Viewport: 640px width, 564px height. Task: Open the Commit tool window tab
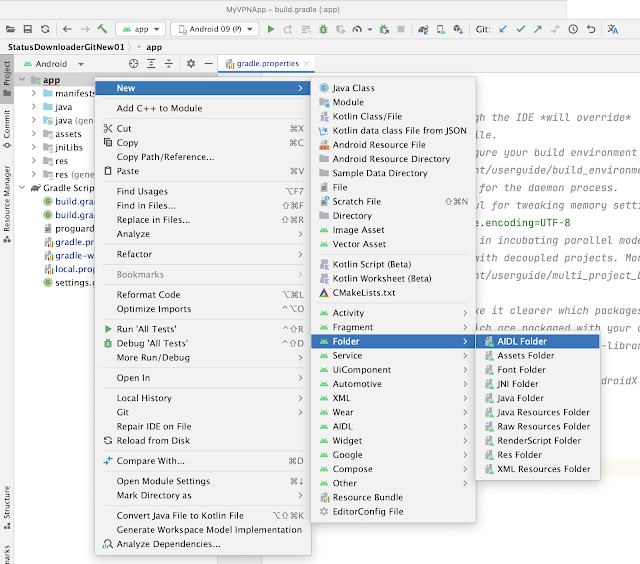click(x=7, y=128)
